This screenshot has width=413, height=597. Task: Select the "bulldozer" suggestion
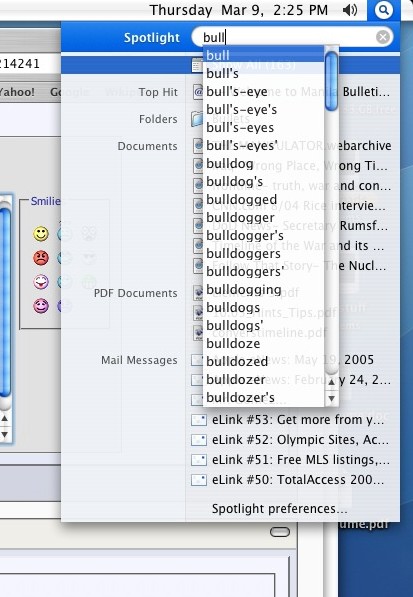(x=263, y=380)
